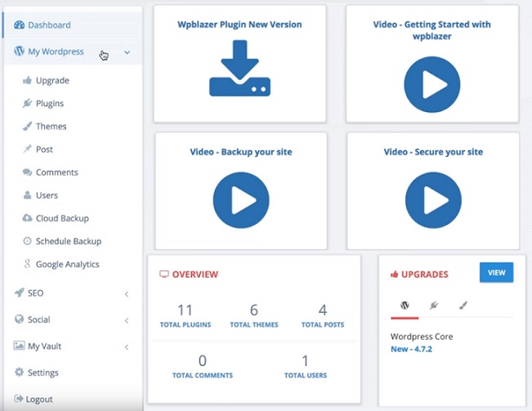Click the Wordpress Core text

tap(422, 337)
